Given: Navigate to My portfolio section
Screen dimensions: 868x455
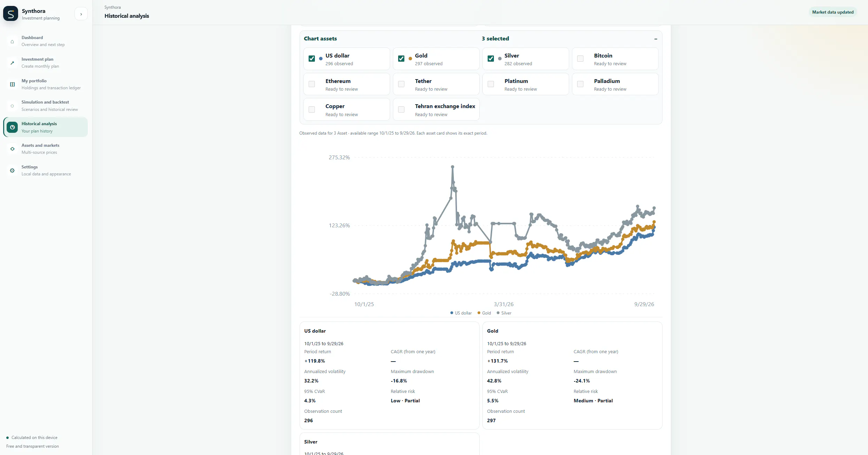Looking at the screenshot, I should point(46,84).
